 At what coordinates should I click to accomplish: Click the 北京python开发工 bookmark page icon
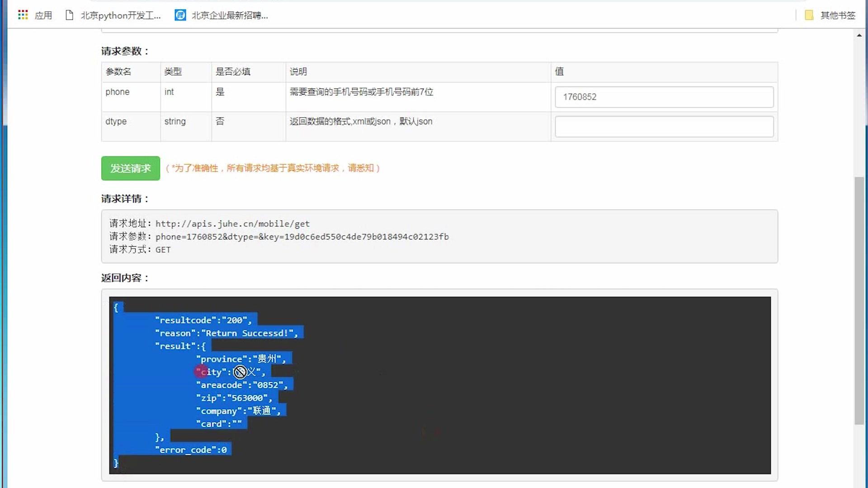(69, 15)
